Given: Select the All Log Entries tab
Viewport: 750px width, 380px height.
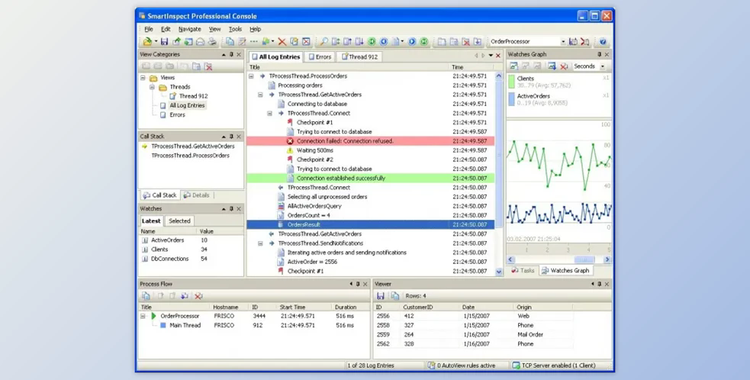Looking at the screenshot, I should 276,57.
